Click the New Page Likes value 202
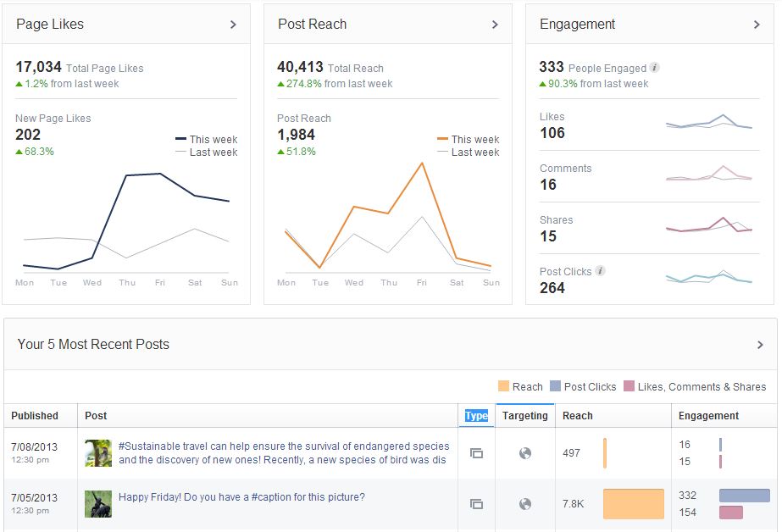The height and width of the screenshot is (532, 782). [28, 135]
